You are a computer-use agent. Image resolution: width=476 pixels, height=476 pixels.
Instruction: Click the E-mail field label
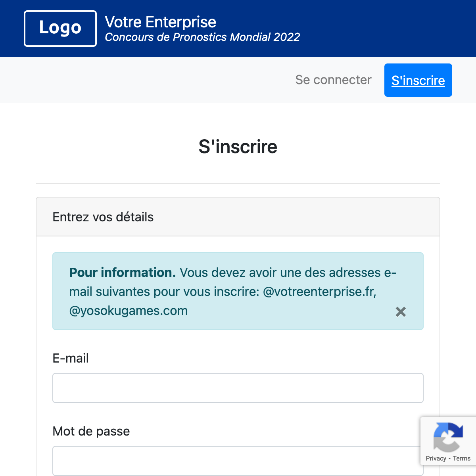click(x=71, y=358)
